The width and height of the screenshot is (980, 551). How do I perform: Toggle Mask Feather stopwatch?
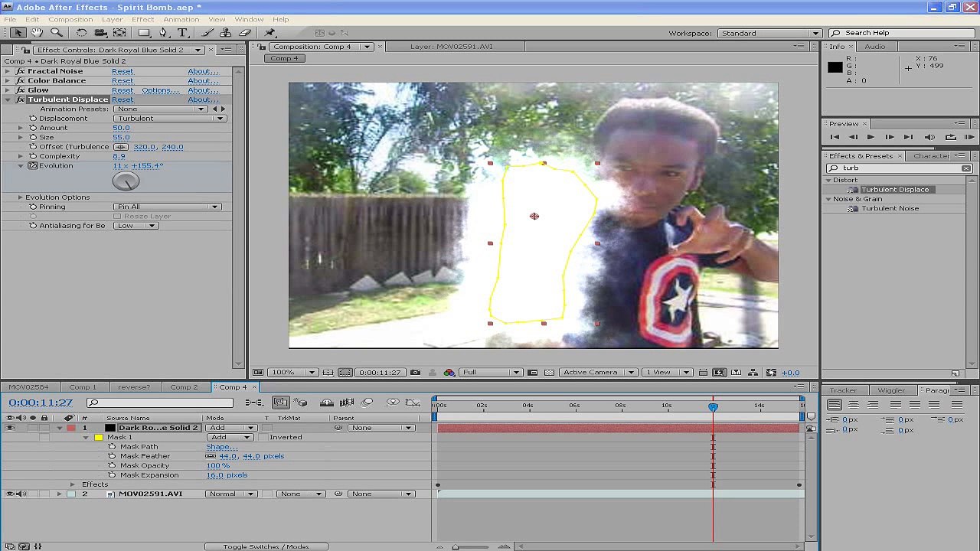coord(112,456)
